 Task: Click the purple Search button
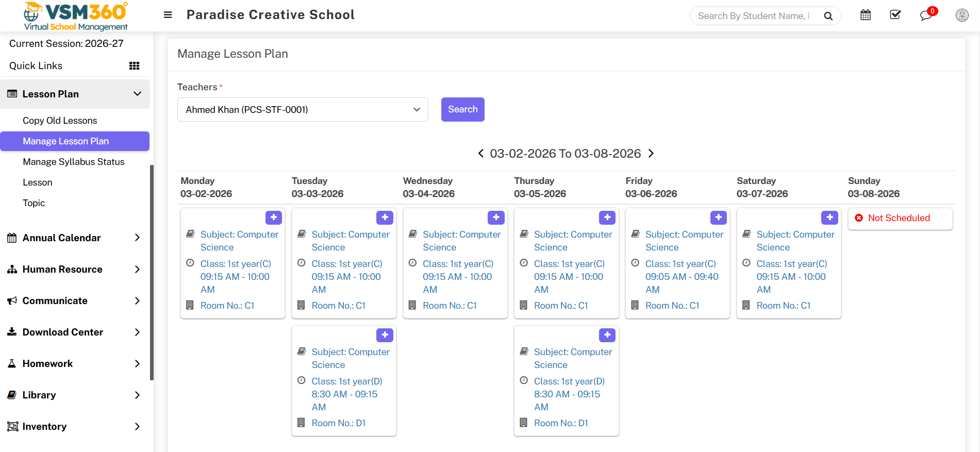463,109
